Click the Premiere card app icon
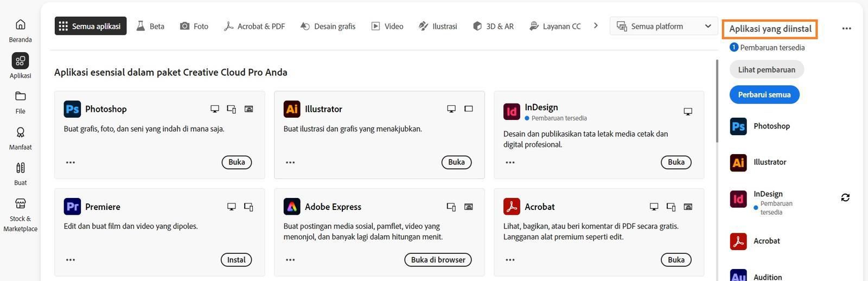Image resolution: width=868 pixels, height=281 pixels. click(72, 207)
